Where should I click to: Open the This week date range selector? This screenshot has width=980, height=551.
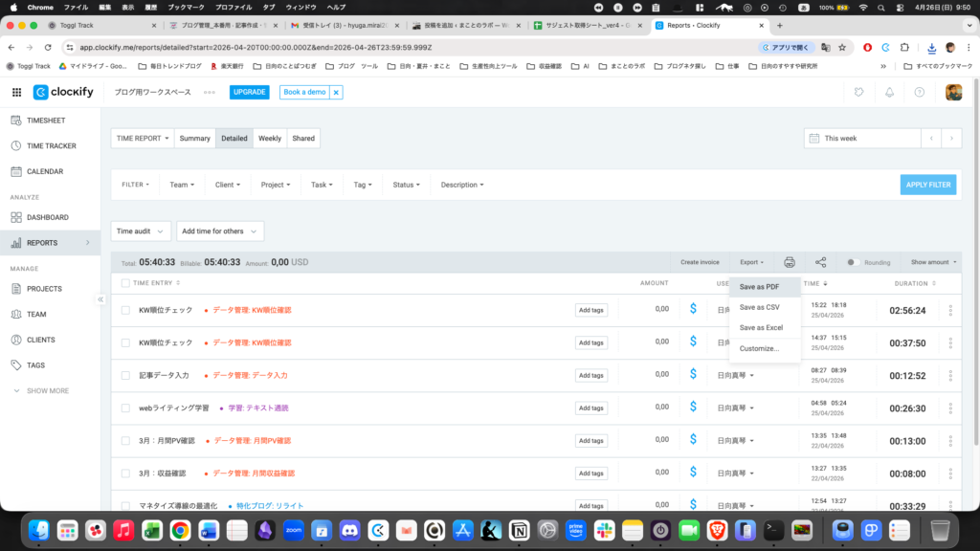point(860,138)
